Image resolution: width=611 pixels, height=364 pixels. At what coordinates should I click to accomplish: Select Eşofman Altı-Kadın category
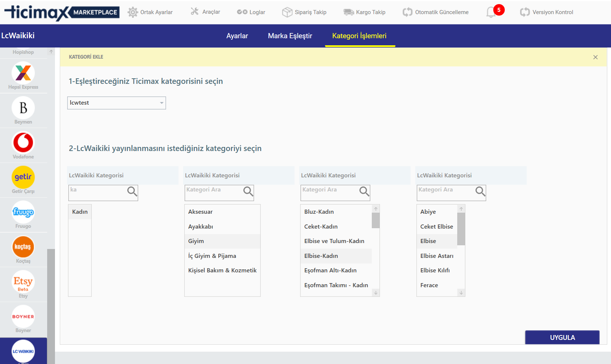pos(336,270)
